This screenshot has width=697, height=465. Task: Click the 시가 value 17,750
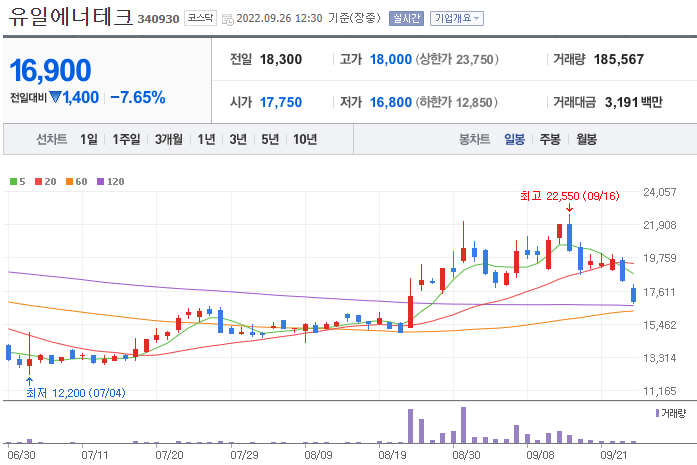(280, 102)
